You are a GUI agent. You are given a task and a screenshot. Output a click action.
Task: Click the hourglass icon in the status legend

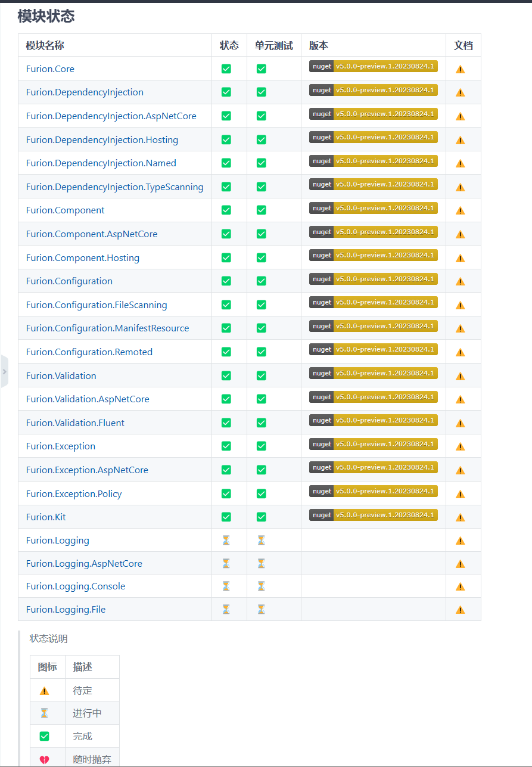[44, 713]
